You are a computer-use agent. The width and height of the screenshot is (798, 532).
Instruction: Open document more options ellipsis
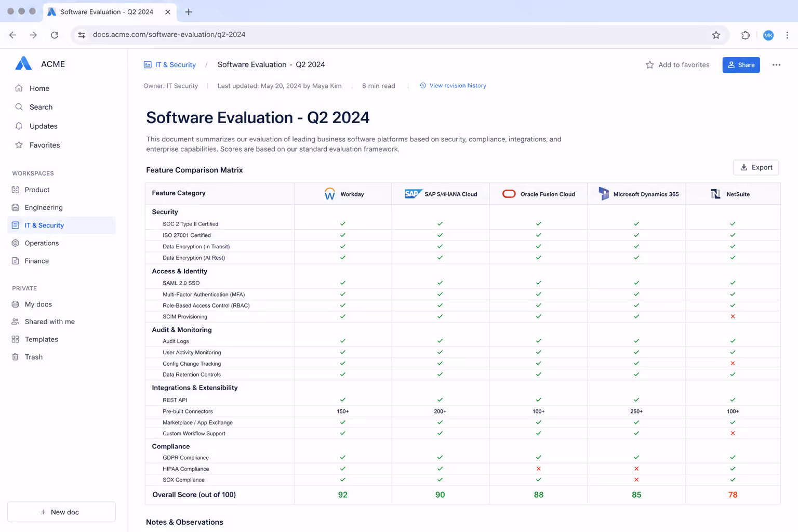tap(776, 65)
